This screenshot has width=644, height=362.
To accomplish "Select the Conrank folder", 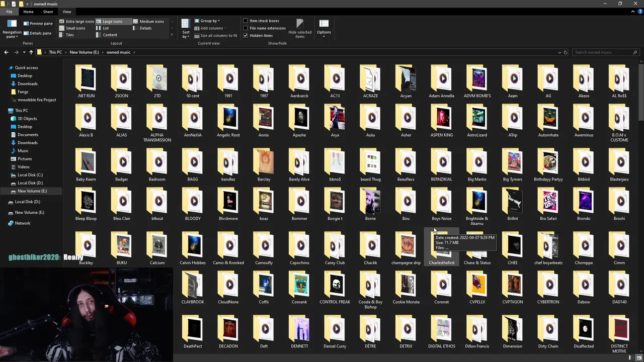I will point(299,288).
